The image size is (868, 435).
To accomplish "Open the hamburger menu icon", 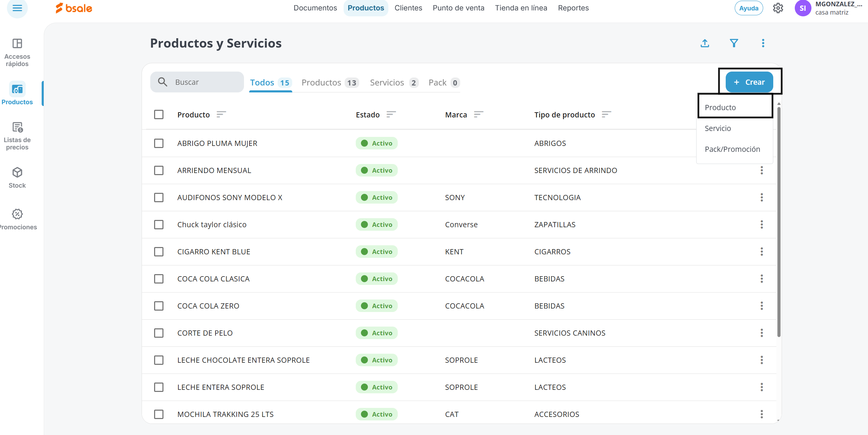I will point(17,8).
